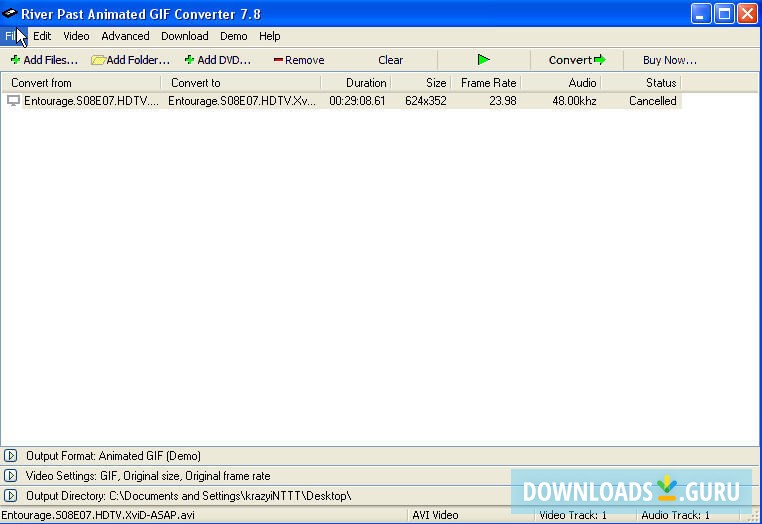Image resolution: width=762 pixels, height=524 pixels.
Task: Click the Cancelled status cell
Action: 653,101
